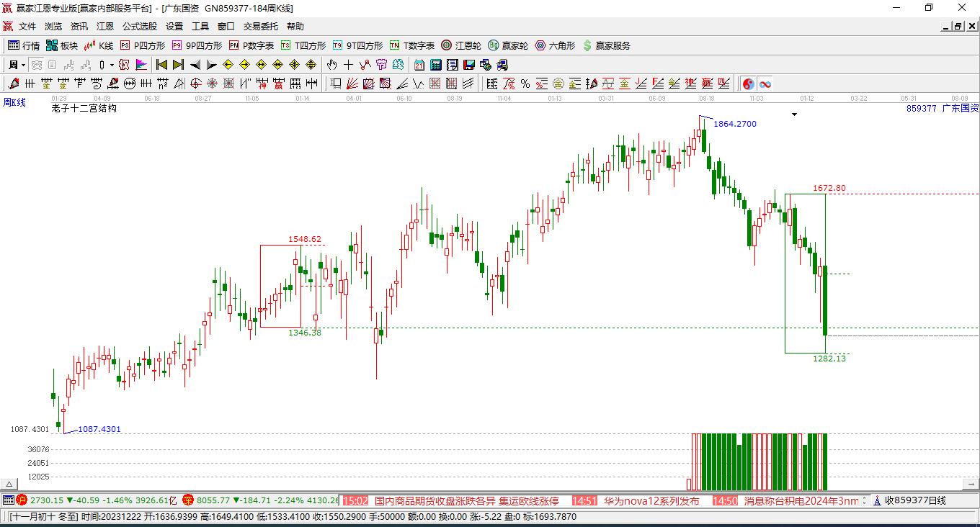Image resolution: width=980 pixels, height=527 pixels.
Task: Click the small black chart dropdown triangle
Action: 794,114
